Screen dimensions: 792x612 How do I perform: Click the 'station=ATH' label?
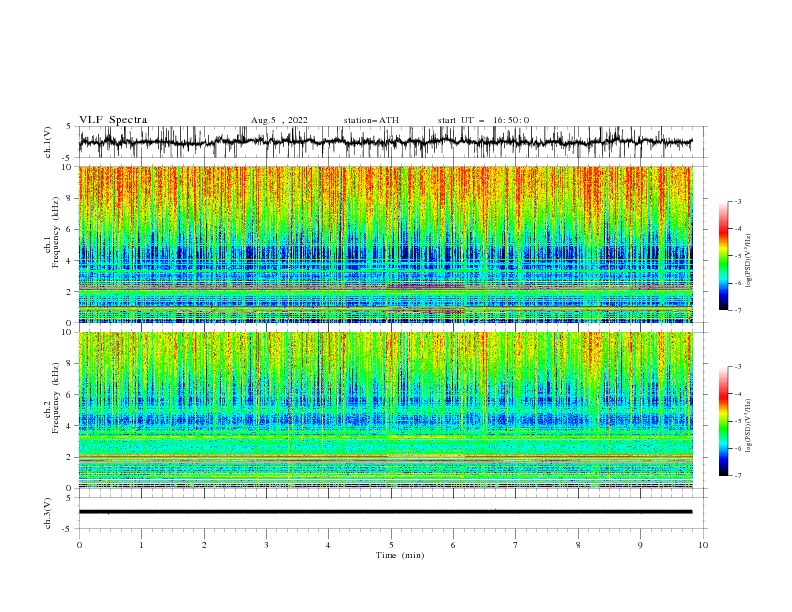tap(371, 120)
